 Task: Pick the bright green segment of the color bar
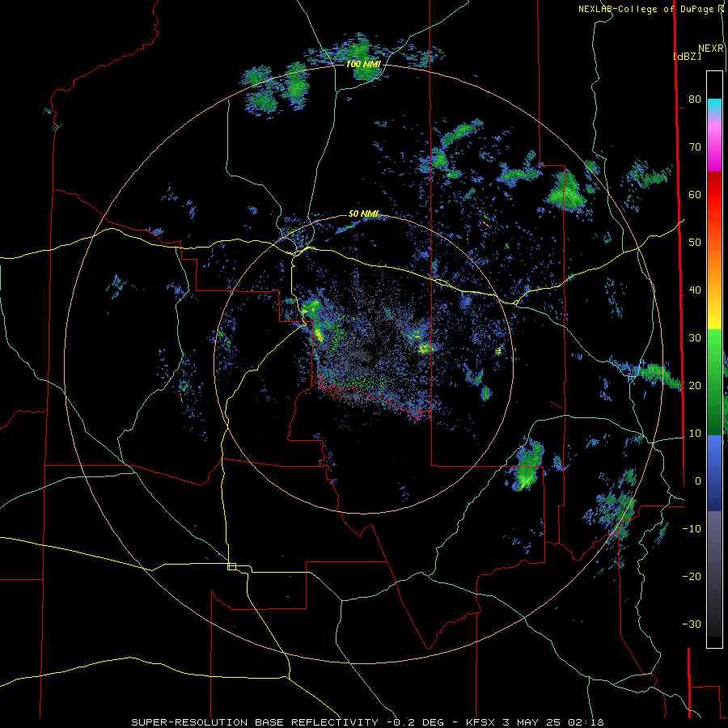tap(714, 344)
